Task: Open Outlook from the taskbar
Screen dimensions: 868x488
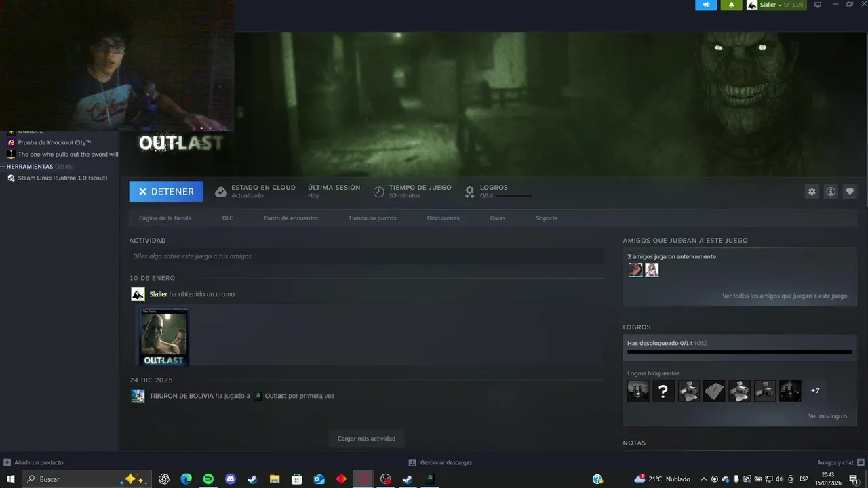Action: [x=319, y=479]
